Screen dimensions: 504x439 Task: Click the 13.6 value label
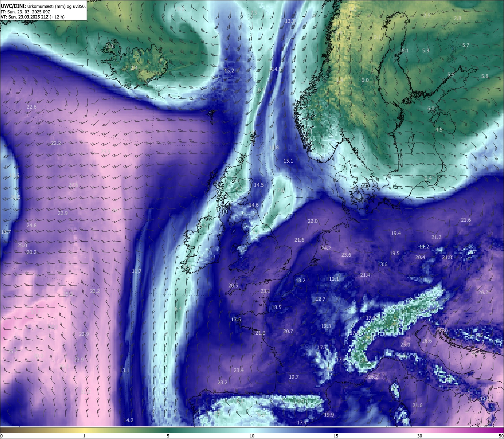[x=382, y=264]
